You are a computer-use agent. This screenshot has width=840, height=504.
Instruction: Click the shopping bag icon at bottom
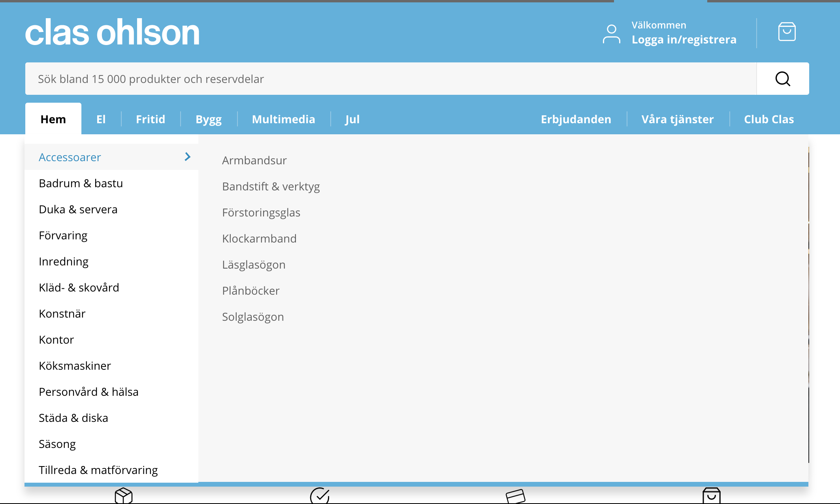coord(711,496)
